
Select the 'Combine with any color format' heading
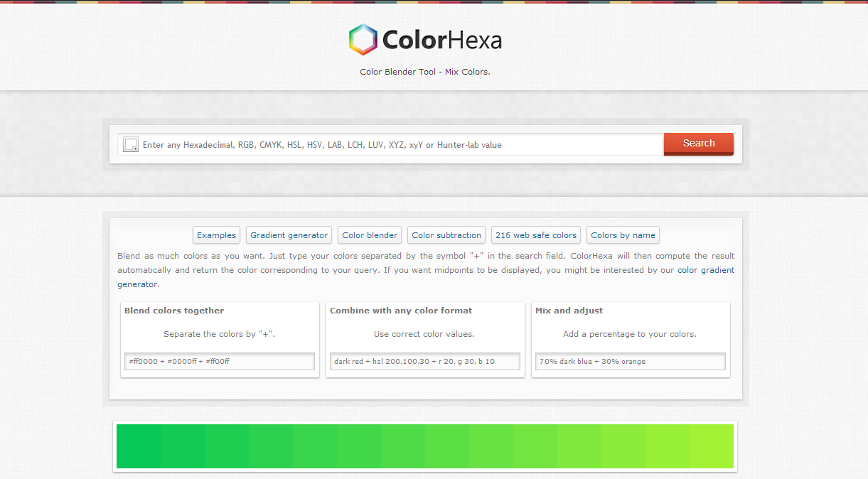tap(401, 311)
